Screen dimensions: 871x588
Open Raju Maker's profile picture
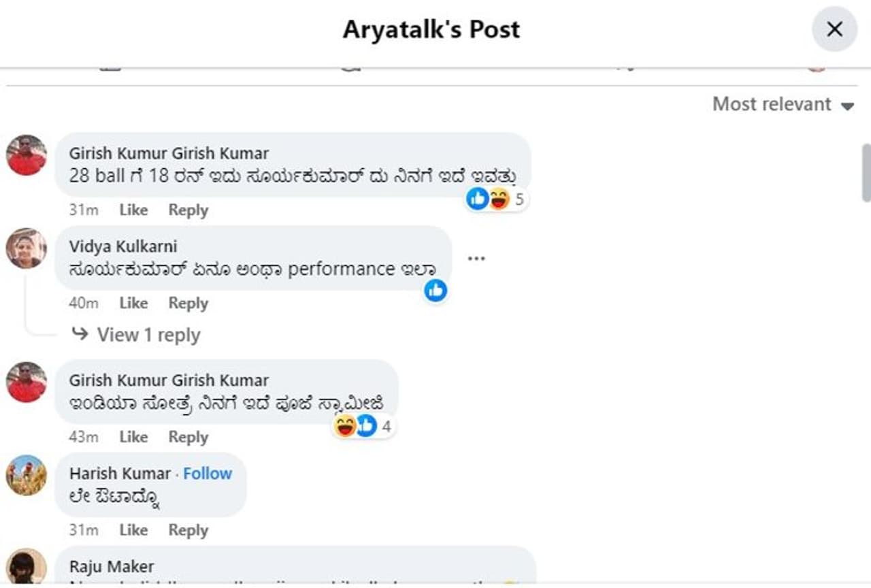click(27, 568)
